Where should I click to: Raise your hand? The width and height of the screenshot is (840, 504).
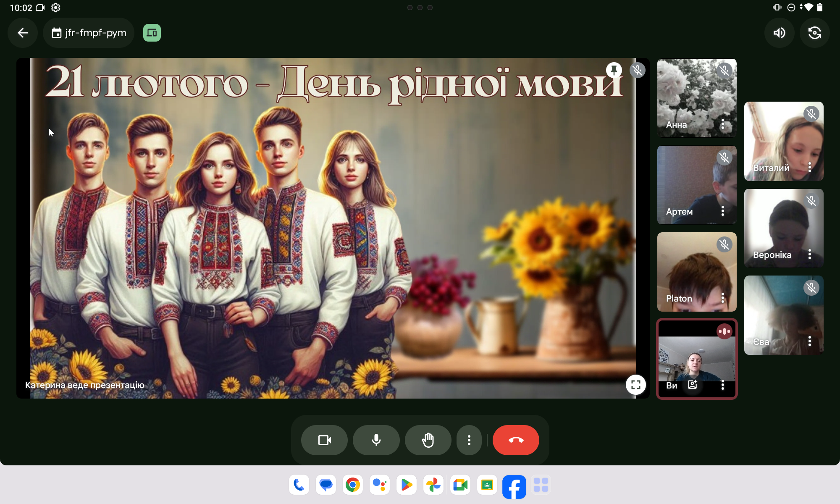click(x=428, y=440)
